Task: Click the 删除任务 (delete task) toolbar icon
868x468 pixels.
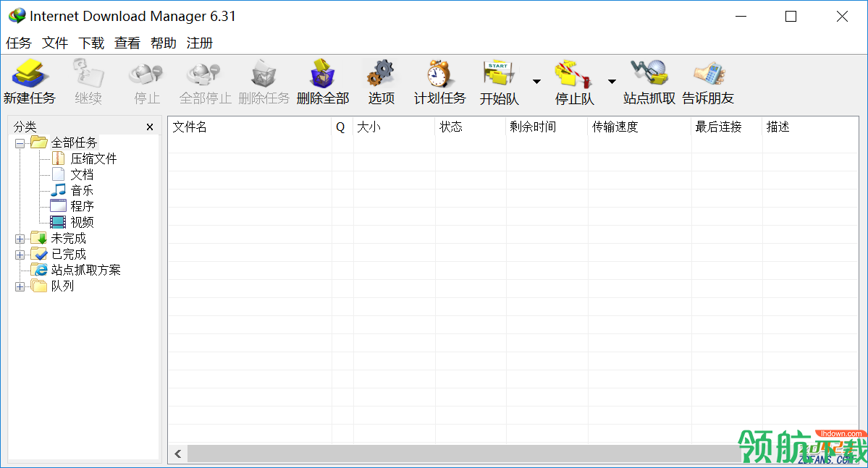Action: [x=264, y=74]
